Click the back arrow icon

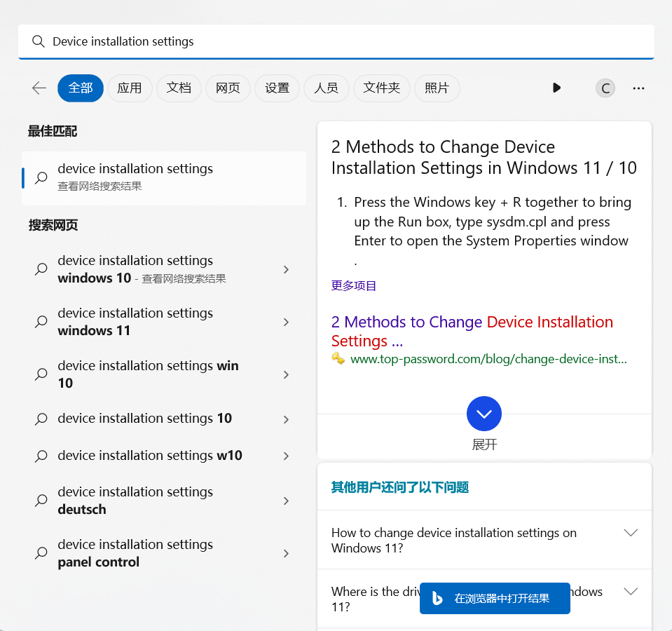(39, 88)
